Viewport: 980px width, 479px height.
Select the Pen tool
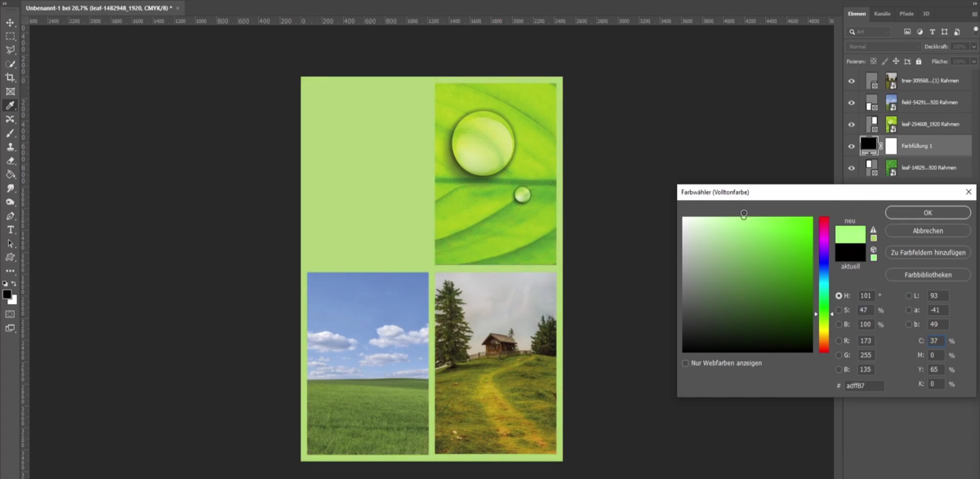point(11,216)
